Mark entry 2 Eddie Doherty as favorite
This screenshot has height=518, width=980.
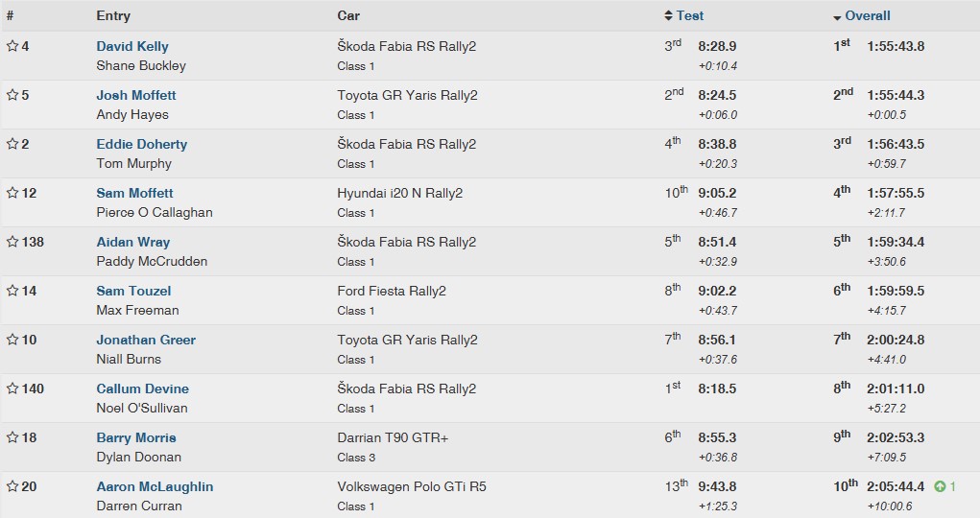(x=12, y=144)
